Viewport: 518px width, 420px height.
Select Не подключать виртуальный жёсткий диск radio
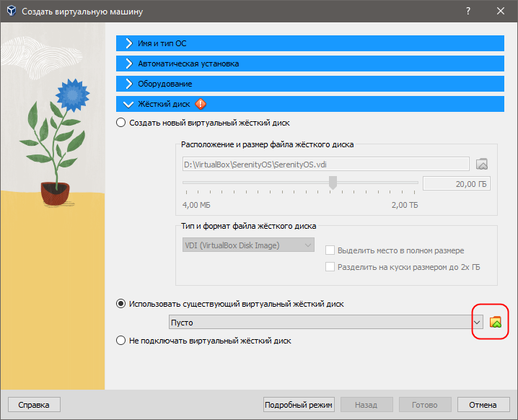tap(121, 341)
